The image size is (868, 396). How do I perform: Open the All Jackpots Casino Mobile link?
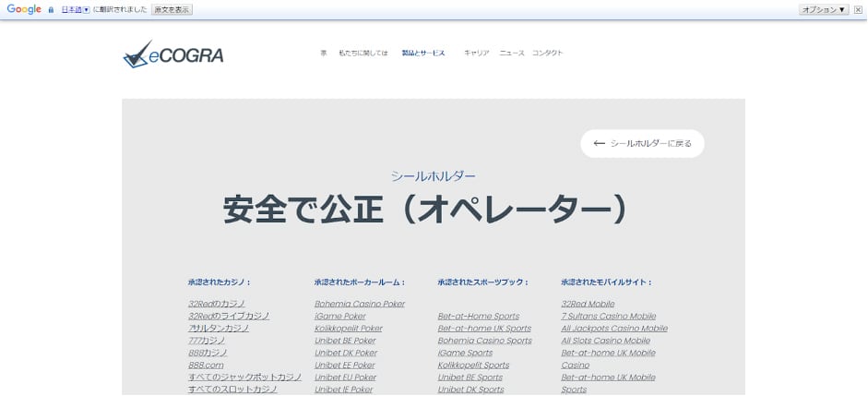tap(614, 329)
